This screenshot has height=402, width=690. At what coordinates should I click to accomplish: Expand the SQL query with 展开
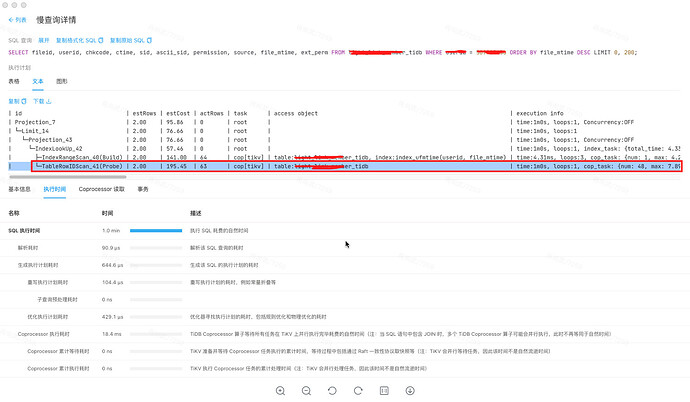click(x=44, y=40)
